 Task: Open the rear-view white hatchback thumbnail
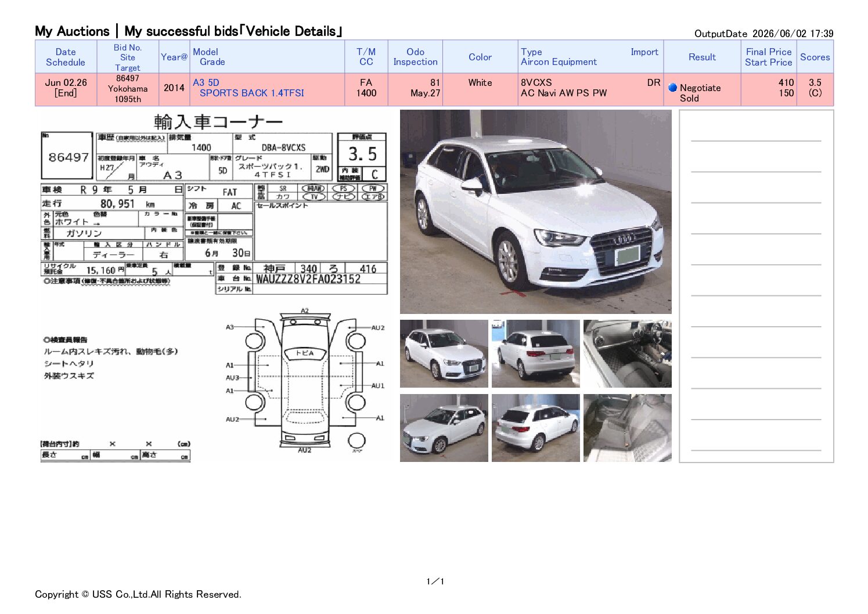coord(535,353)
